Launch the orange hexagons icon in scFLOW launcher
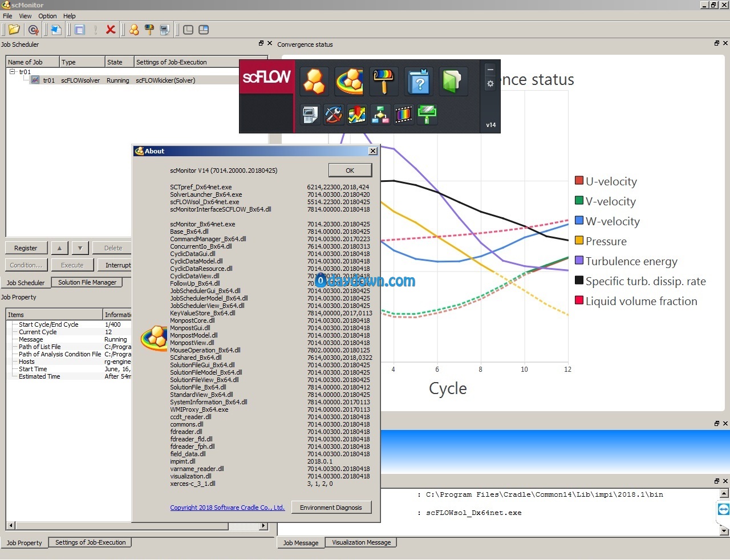 (314, 81)
